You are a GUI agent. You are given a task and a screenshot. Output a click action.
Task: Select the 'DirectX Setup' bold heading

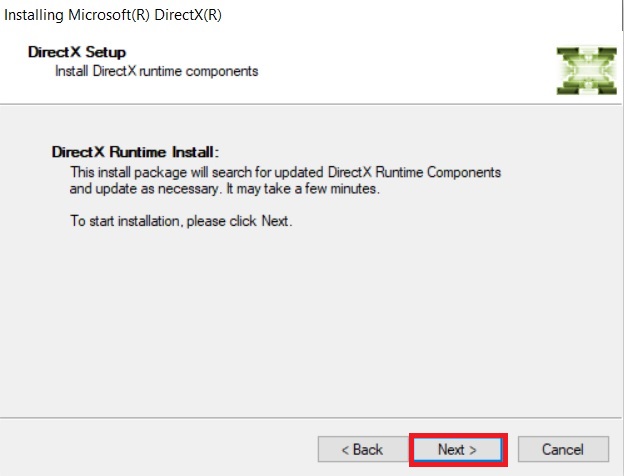[x=77, y=52]
